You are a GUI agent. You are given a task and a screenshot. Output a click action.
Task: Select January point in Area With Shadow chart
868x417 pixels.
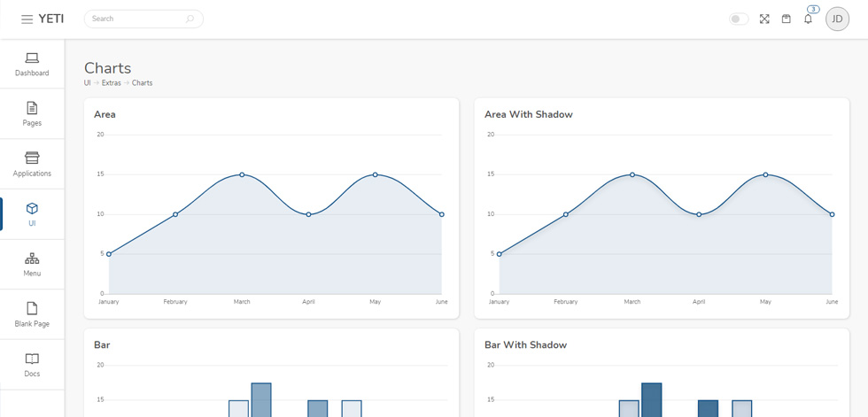pos(500,254)
